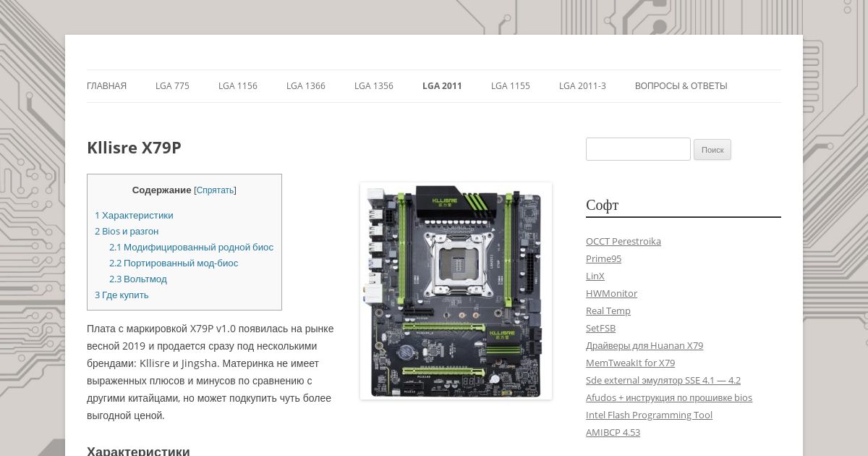Jump to 3 Где купить section
The width and height of the screenshot is (868, 456).
(122, 295)
